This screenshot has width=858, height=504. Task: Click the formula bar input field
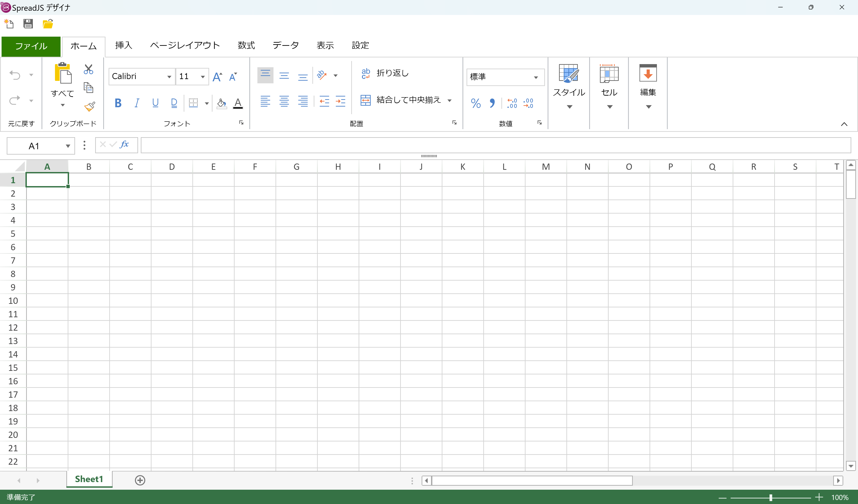pos(496,145)
